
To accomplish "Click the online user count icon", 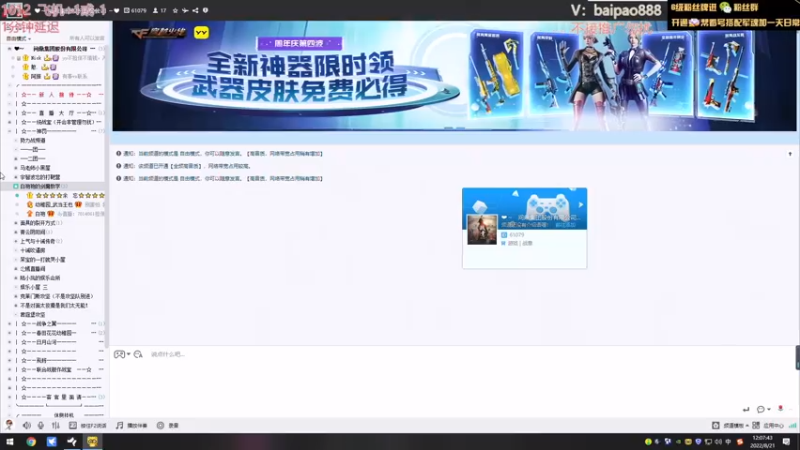I will point(156,10).
